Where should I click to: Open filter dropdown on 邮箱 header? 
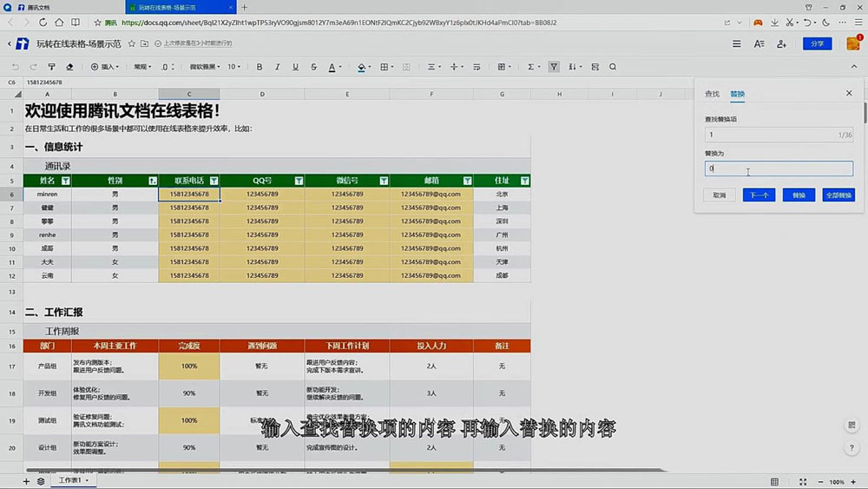coord(467,181)
